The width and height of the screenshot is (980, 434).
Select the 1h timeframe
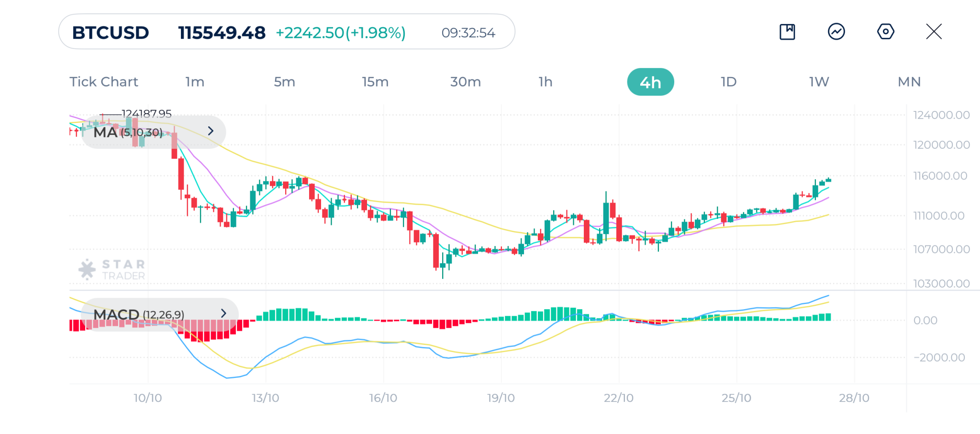546,82
